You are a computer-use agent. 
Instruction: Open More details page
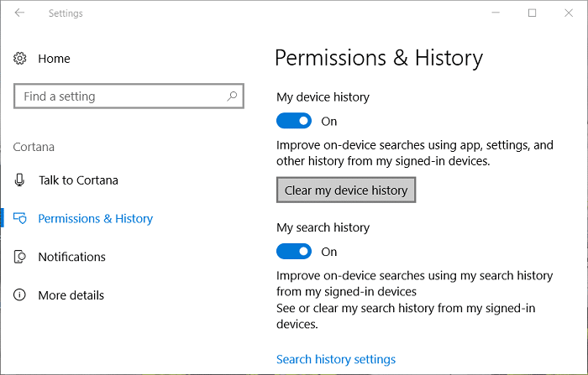[71, 295]
